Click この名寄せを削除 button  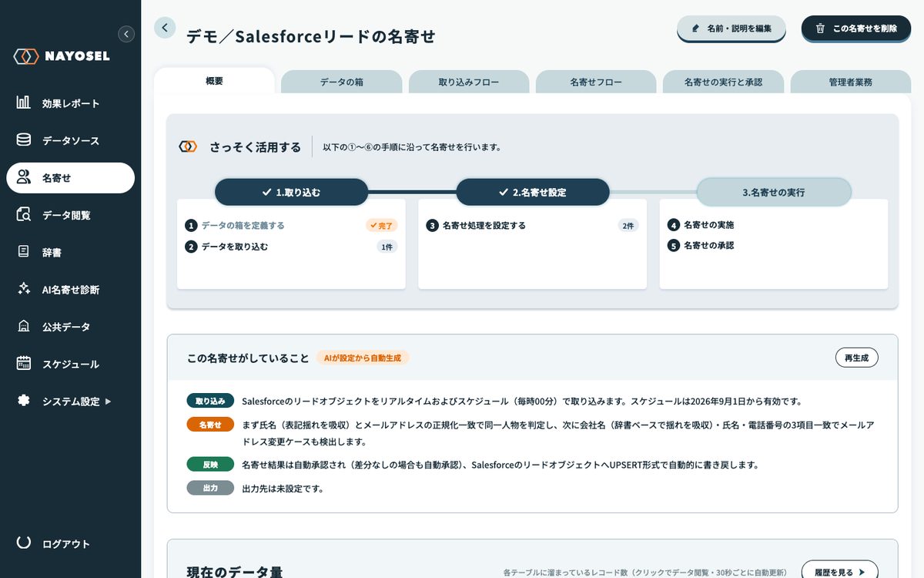[x=856, y=29]
